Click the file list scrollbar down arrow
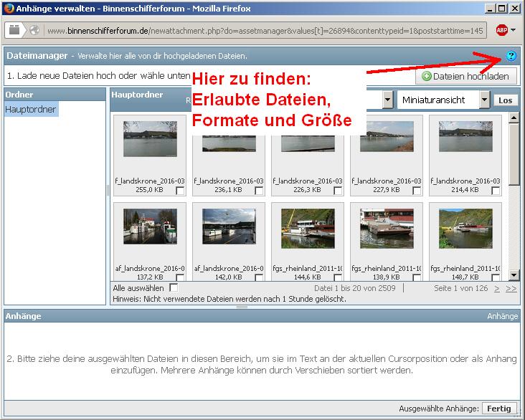The image size is (525, 420). click(514, 275)
